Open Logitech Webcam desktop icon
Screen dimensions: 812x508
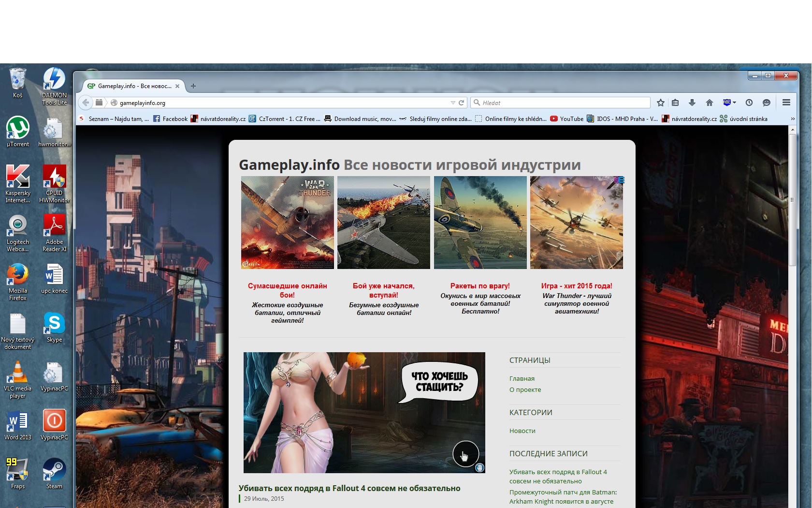click(x=17, y=233)
